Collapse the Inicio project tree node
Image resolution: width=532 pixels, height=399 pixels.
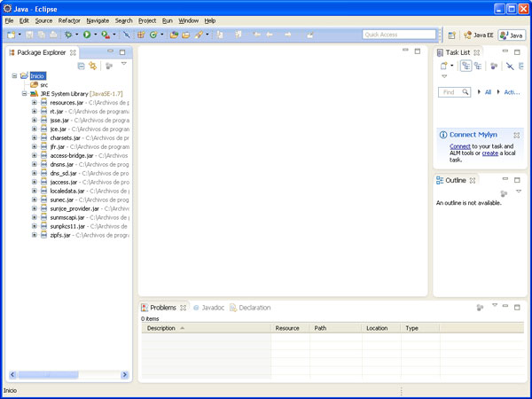coord(15,76)
